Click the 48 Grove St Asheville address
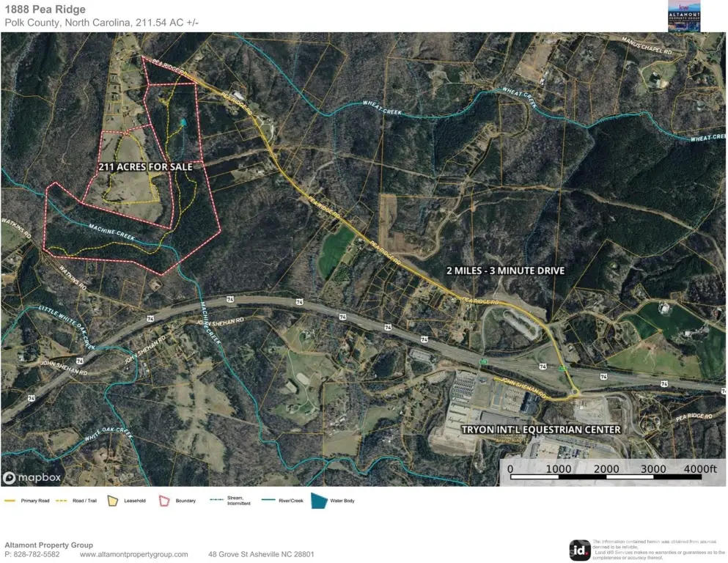This screenshot has width=728, height=563. 261,554
